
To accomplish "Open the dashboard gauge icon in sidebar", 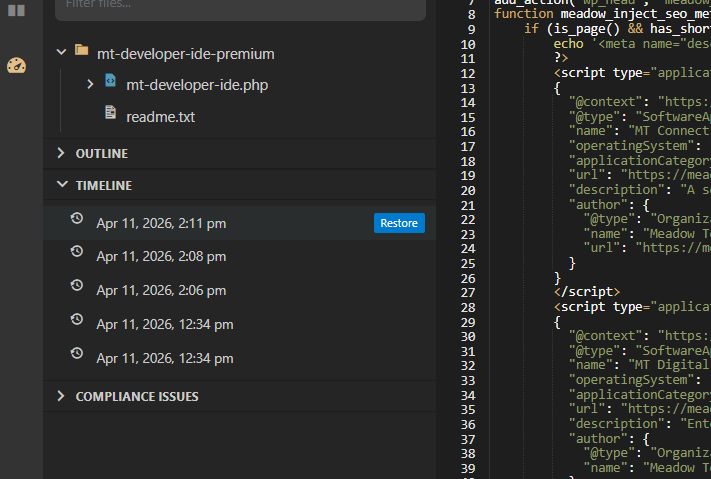I will [16, 65].
